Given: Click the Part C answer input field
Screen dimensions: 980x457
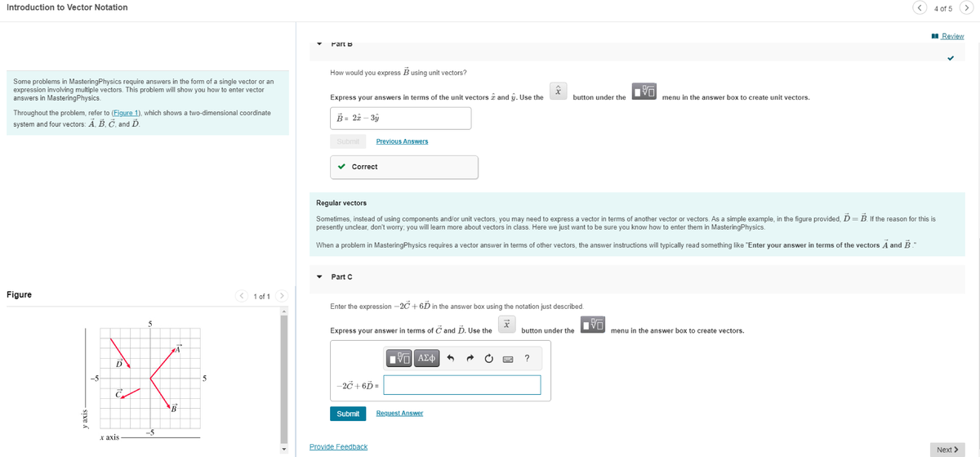Looking at the screenshot, I should tap(462, 385).
